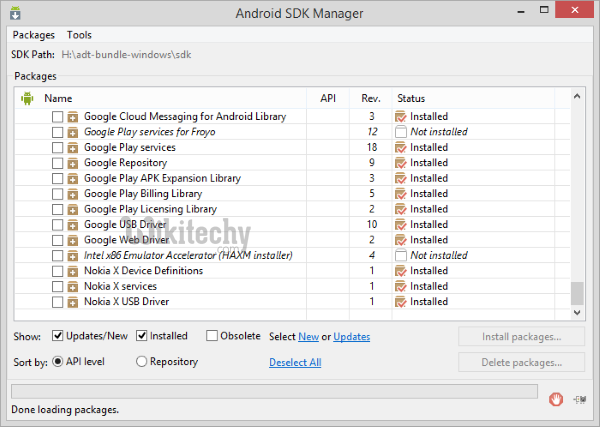The height and width of the screenshot is (427, 600).
Task: Select the Nokia X Device Definitions row text
Action: point(143,271)
